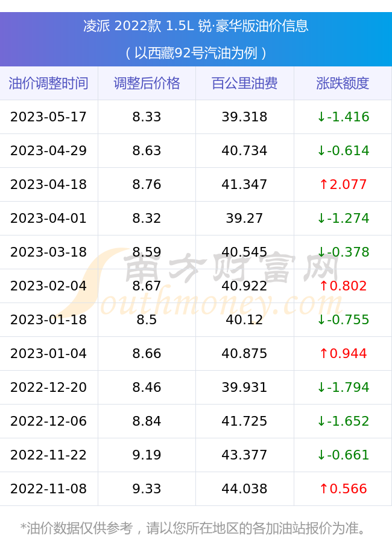Image resolution: width=392 pixels, height=538 pixels.
Task: Click date cell 2023-04-29
Action: click(49, 150)
